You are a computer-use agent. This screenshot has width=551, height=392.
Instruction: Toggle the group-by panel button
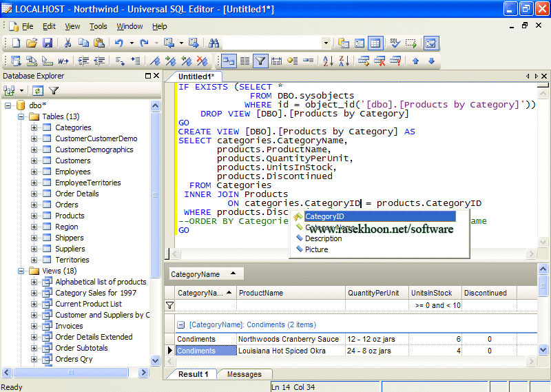(229, 61)
